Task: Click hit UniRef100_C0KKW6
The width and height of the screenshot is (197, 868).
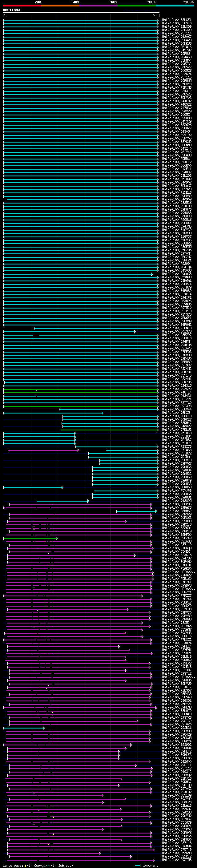Action: [177, 43]
